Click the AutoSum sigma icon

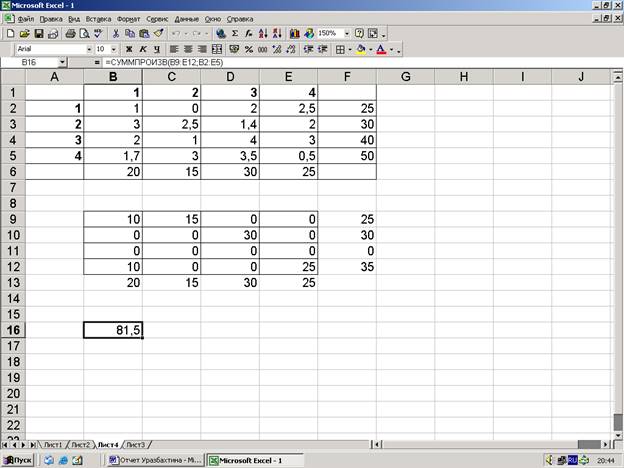pyautogui.click(x=235, y=33)
